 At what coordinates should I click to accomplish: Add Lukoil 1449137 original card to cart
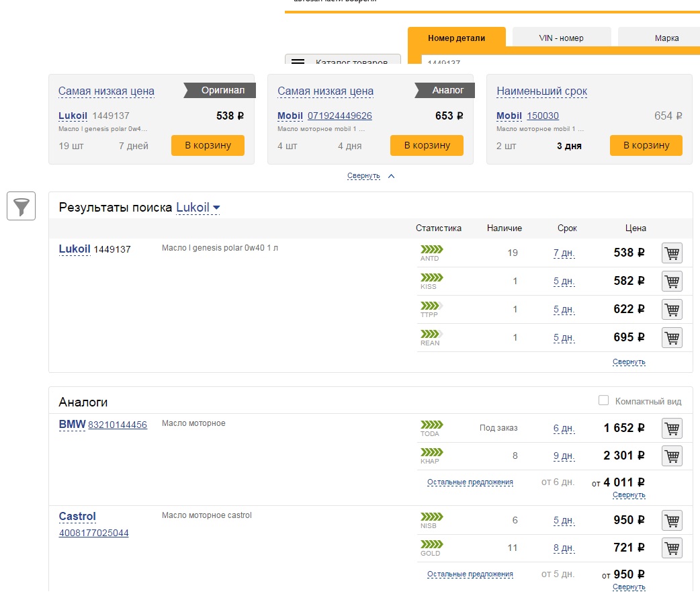click(x=208, y=146)
